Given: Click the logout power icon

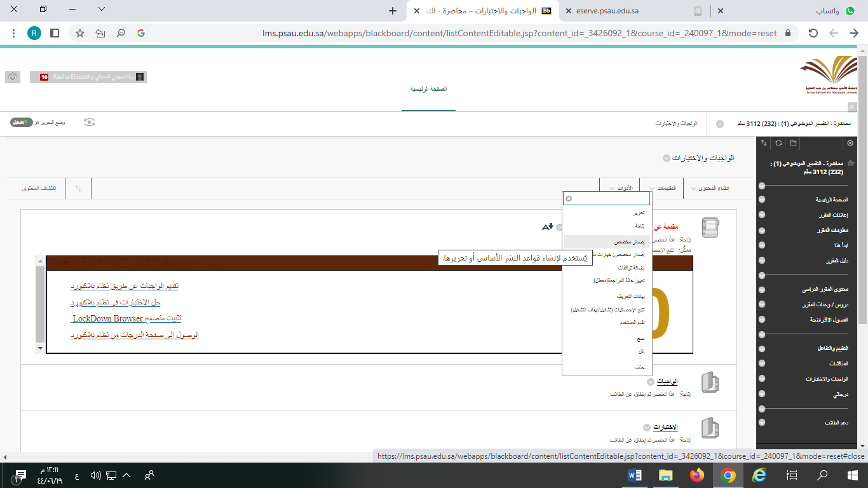Looking at the screenshot, I should tap(12, 77).
